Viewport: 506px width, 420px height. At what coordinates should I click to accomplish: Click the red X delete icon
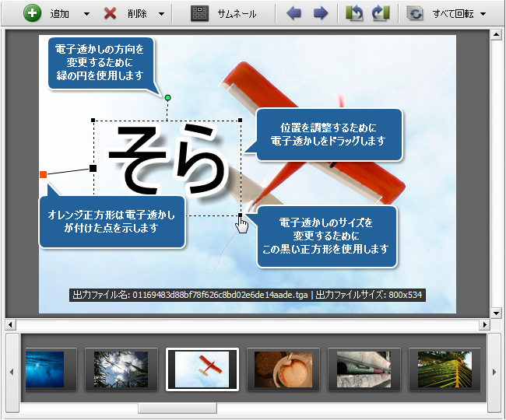tap(111, 13)
